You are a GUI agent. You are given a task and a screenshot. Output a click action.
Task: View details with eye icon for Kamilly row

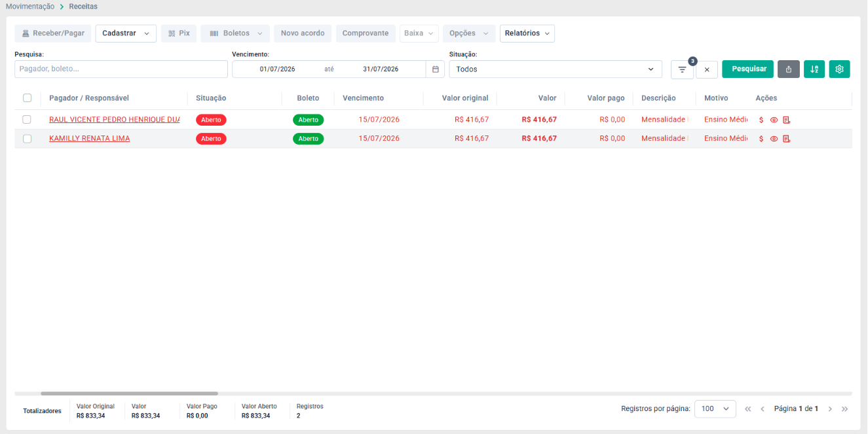[774, 139]
